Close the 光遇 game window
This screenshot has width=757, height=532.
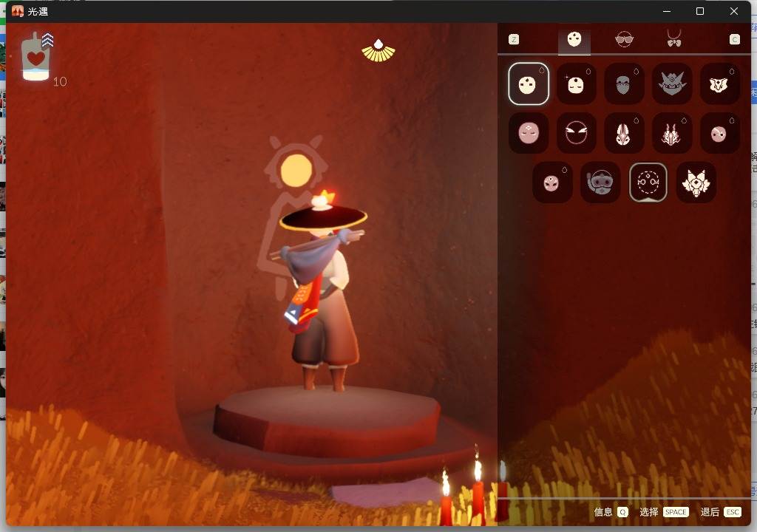[734, 11]
